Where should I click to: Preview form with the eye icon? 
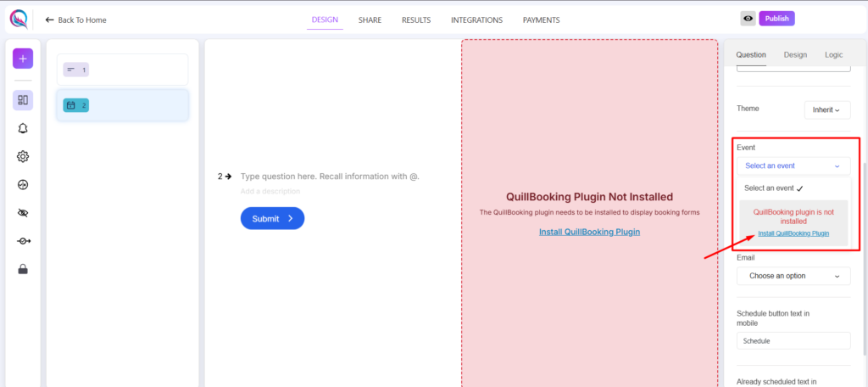coord(748,19)
